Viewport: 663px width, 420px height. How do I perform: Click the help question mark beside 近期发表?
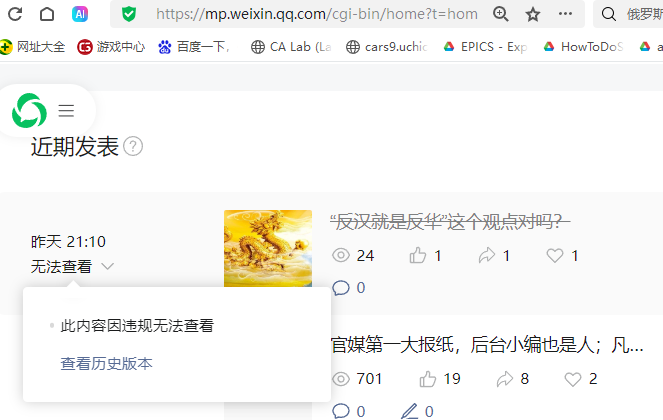pos(133,146)
